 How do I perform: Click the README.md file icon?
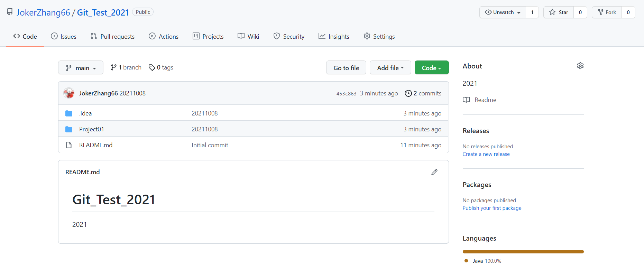click(69, 145)
